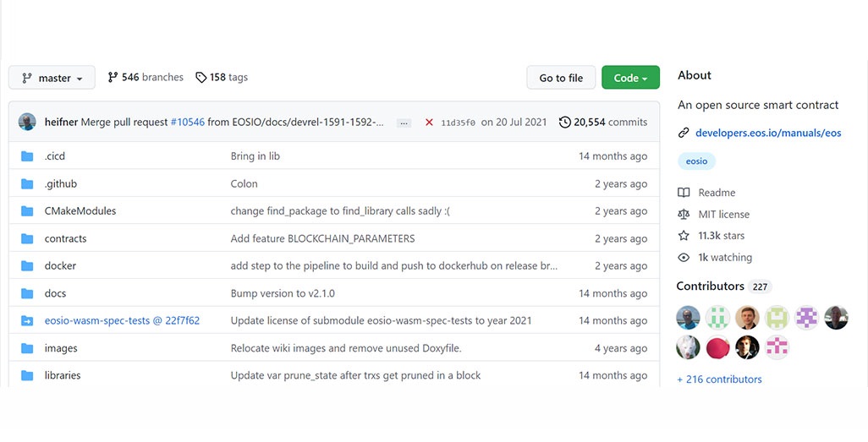The width and height of the screenshot is (868, 442).
Task: Expand the commit message ellipsis button
Action: point(404,123)
